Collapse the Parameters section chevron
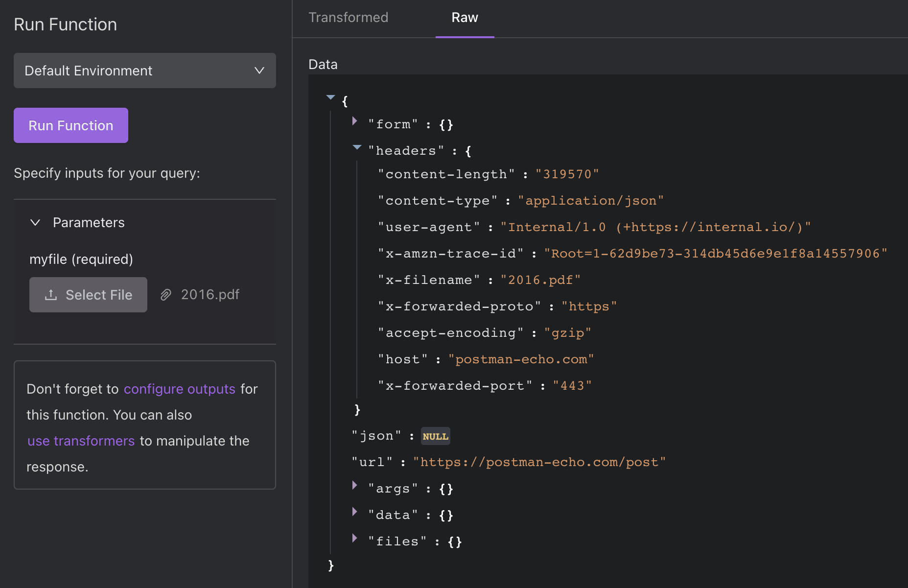 [x=35, y=223]
